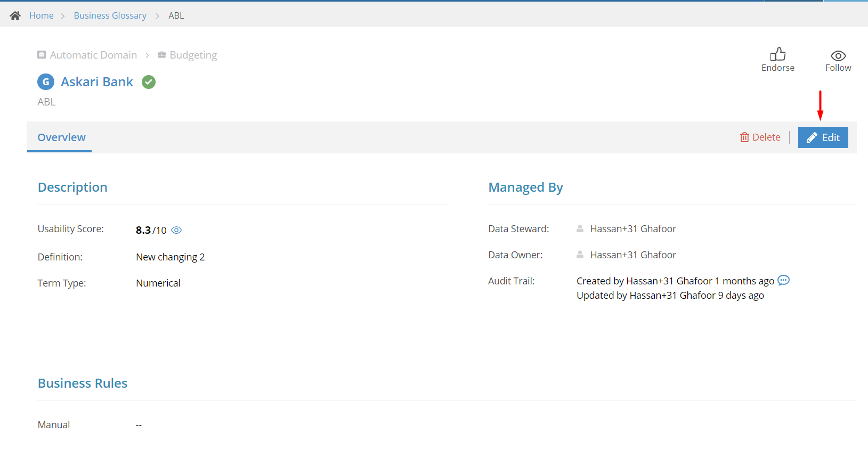
Task: Click the home icon in breadcrumb
Action: click(15, 15)
